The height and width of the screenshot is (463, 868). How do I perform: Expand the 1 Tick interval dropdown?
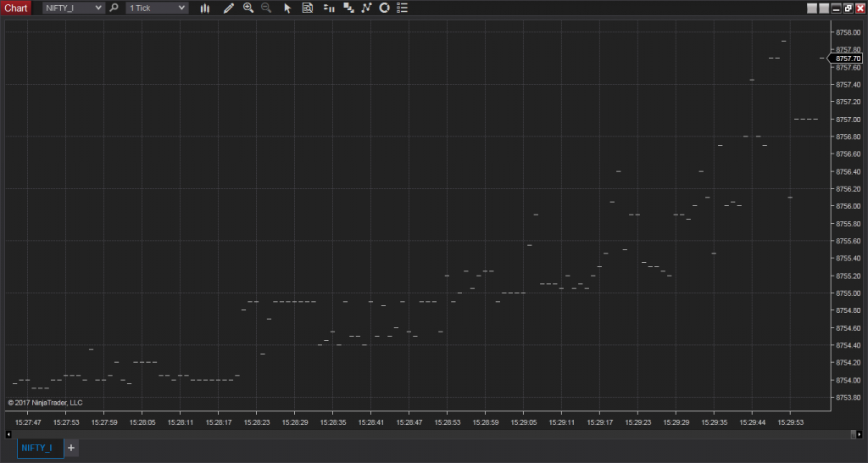[x=182, y=8]
